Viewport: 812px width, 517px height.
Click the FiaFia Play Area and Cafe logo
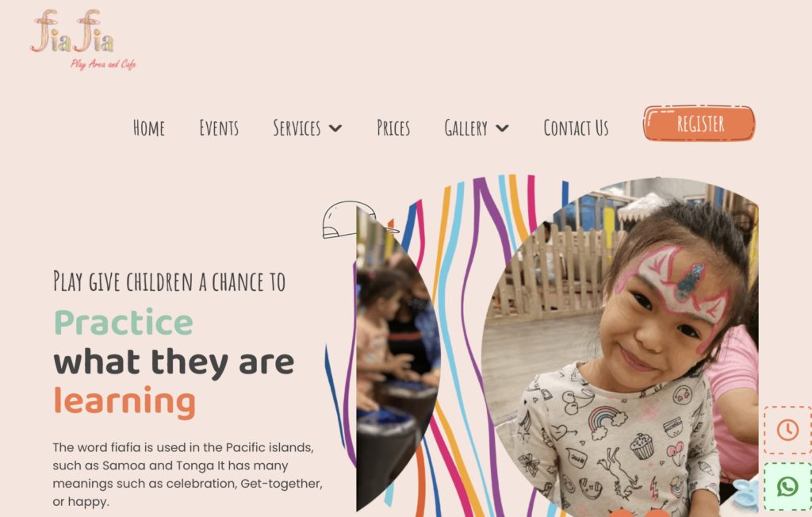click(x=82, y=40)
